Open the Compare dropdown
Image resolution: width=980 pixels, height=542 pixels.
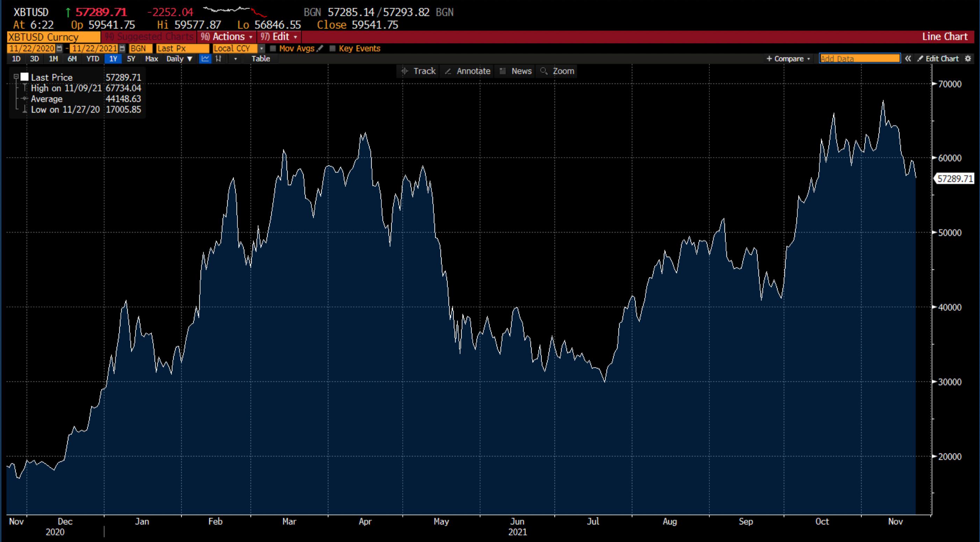tap(788, 59)
